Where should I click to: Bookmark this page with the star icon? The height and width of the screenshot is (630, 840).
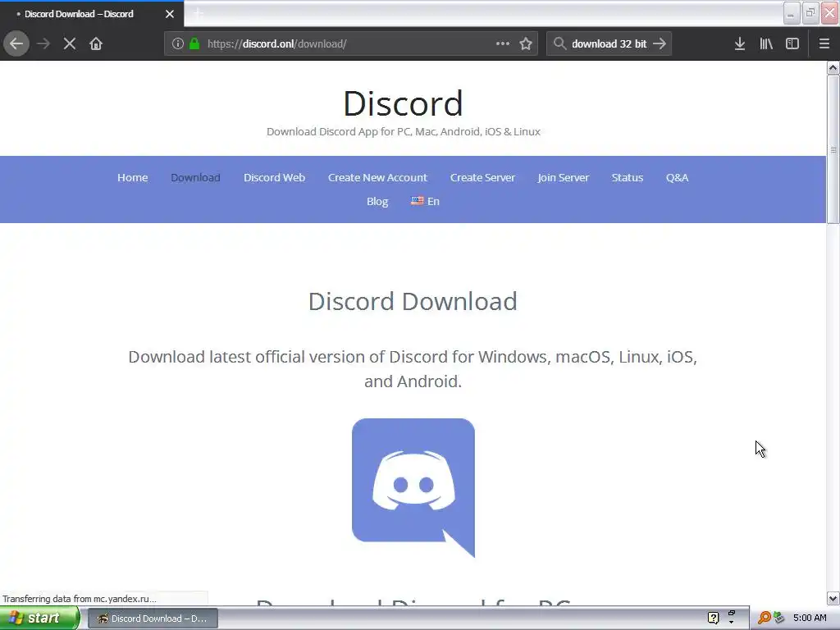526,43
